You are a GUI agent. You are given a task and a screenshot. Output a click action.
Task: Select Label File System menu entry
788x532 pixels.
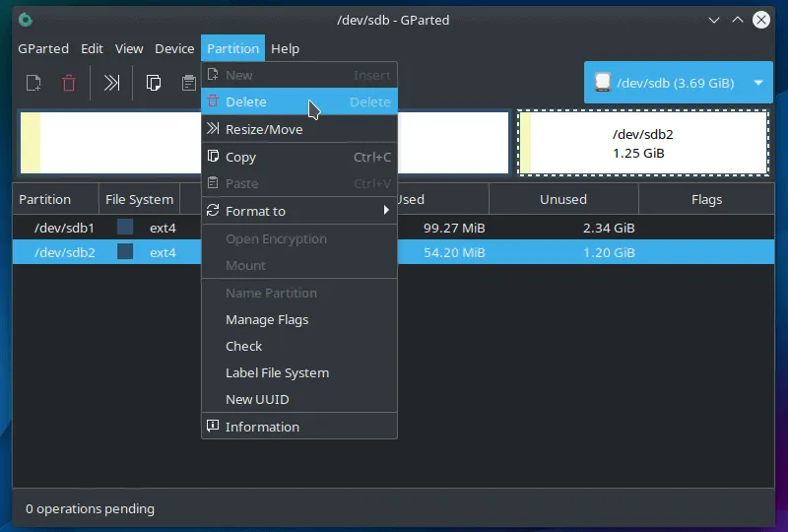click(277, 372)
